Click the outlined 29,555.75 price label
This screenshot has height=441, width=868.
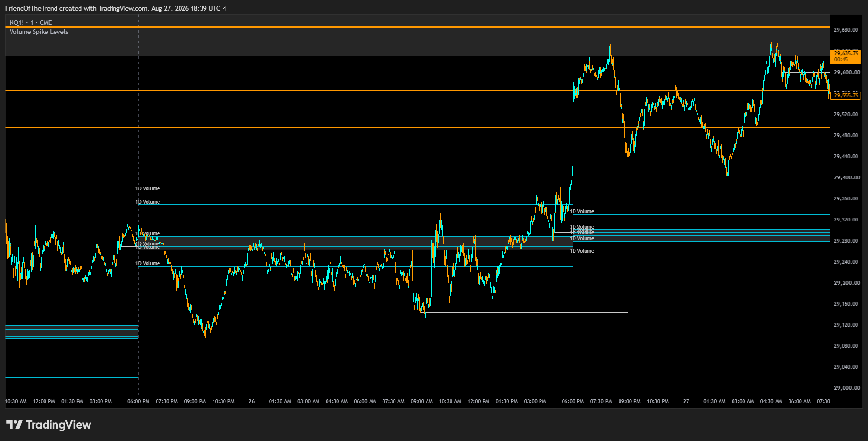pos(845,95)
